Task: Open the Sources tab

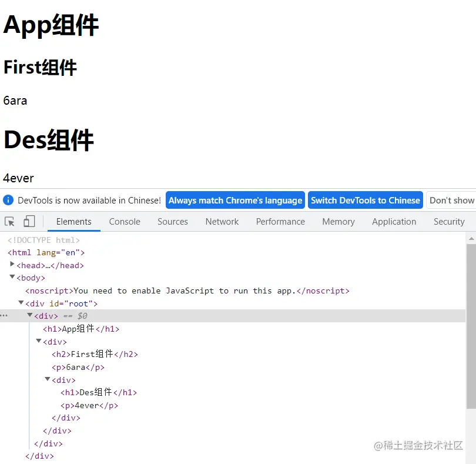Action: pyautogui.click(x=172, y=222)
